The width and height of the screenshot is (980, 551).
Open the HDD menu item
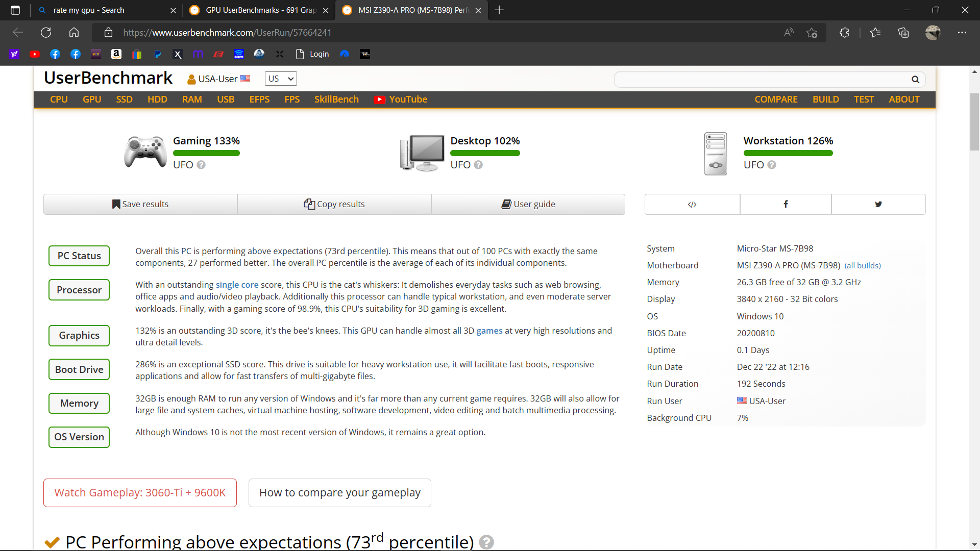point(157,99)
